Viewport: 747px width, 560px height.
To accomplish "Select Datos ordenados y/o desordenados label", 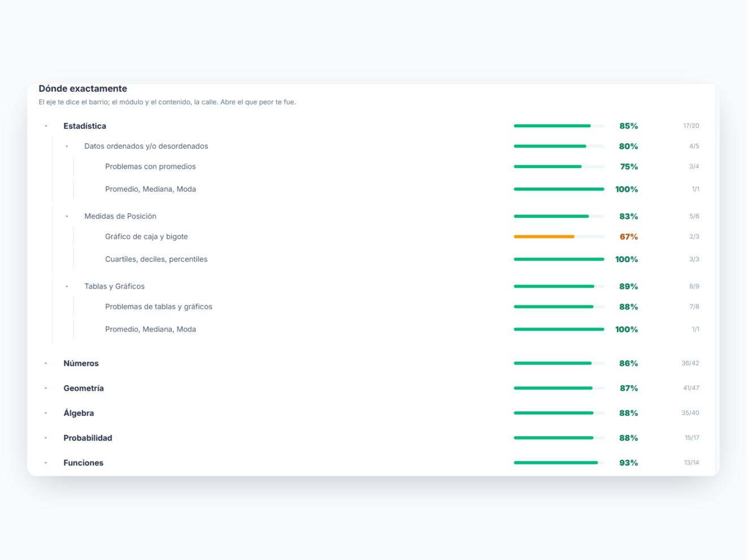I will coord(146,146).
